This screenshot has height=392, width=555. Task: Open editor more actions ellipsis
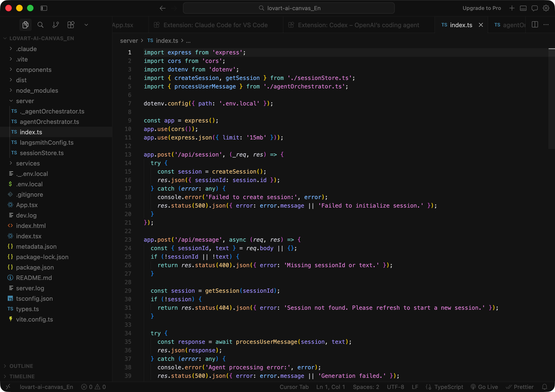546,25
